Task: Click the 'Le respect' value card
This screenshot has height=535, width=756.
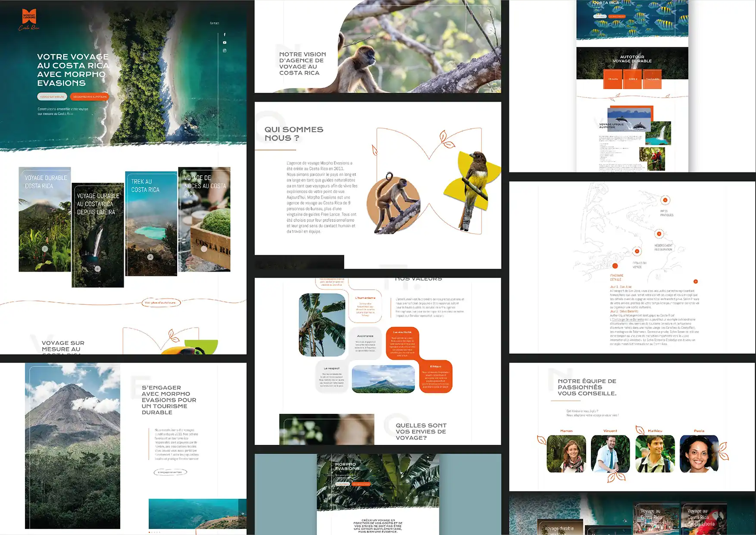Action: click(x=331, y=377)
